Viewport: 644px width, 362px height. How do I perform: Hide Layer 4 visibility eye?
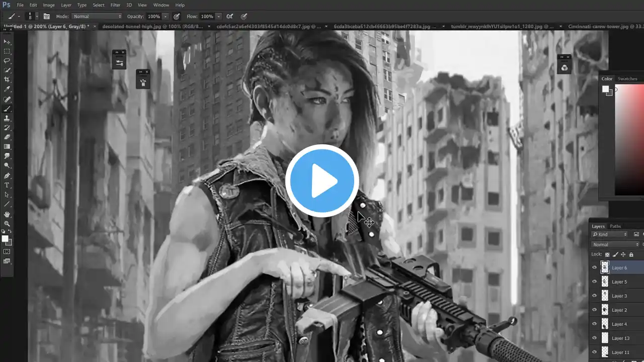594,324
